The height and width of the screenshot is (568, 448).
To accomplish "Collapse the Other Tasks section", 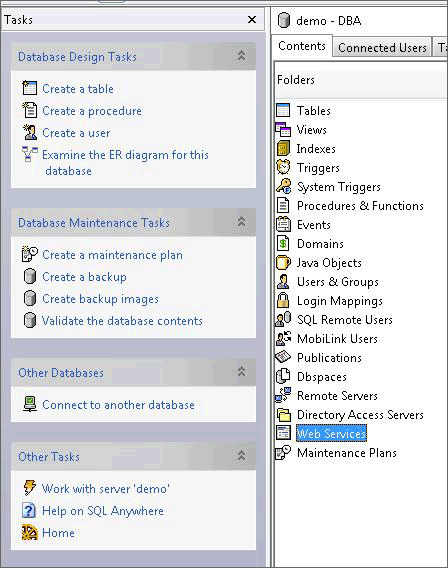I will coord(242,456).
